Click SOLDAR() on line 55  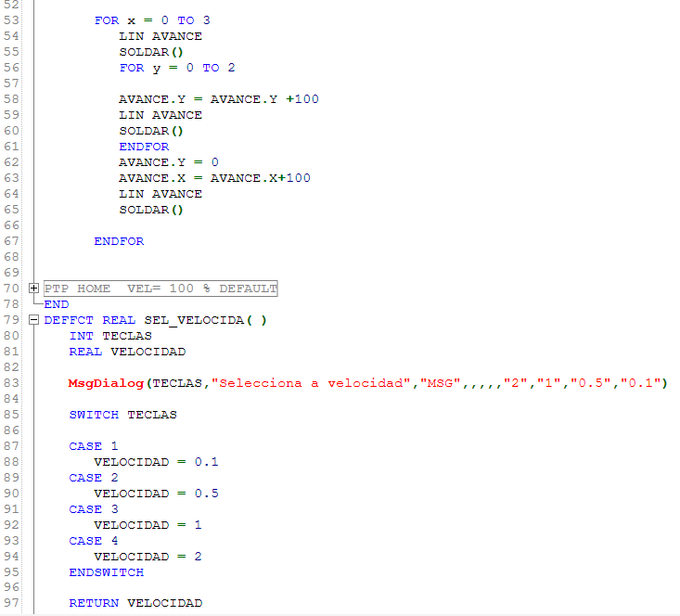(151, 52)
